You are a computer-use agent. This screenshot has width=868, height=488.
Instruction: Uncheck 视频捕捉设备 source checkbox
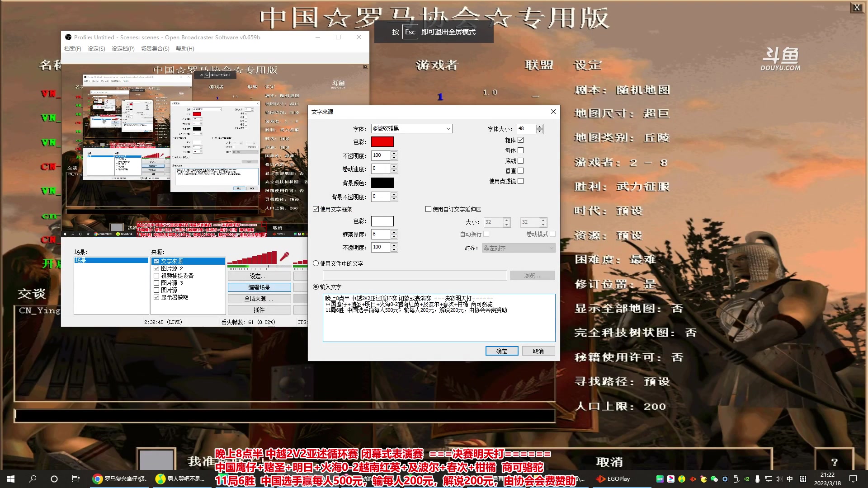[x=156, y=276]
